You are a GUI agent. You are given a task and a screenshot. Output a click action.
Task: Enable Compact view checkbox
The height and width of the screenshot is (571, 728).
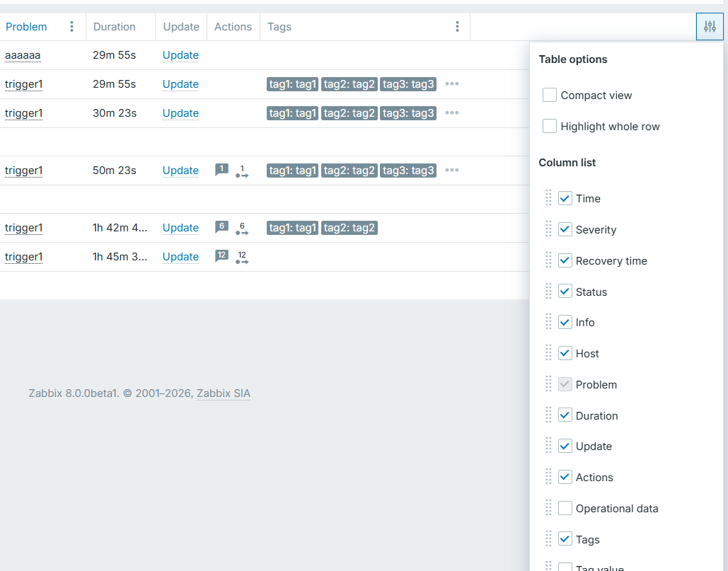tap(550, 95)
